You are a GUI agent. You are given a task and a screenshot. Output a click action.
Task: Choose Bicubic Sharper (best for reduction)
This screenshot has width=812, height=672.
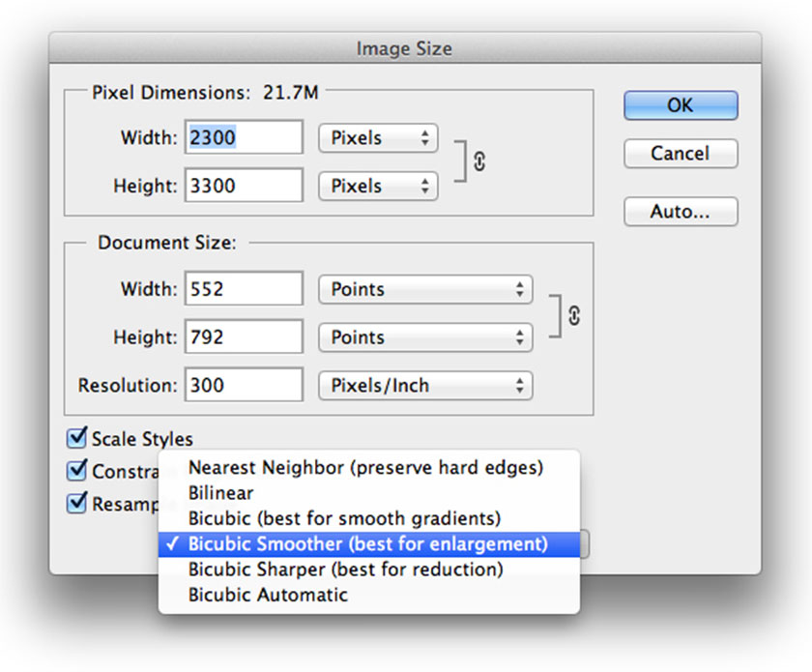[346, 570]
